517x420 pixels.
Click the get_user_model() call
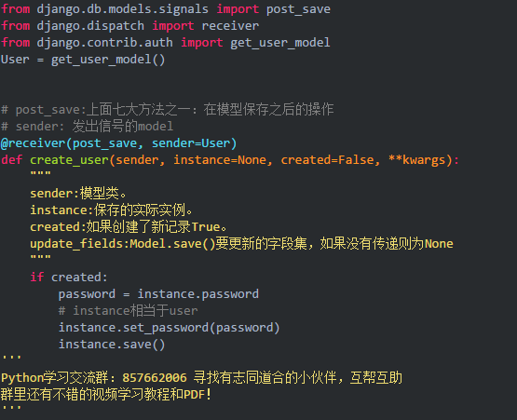(108, 60)
